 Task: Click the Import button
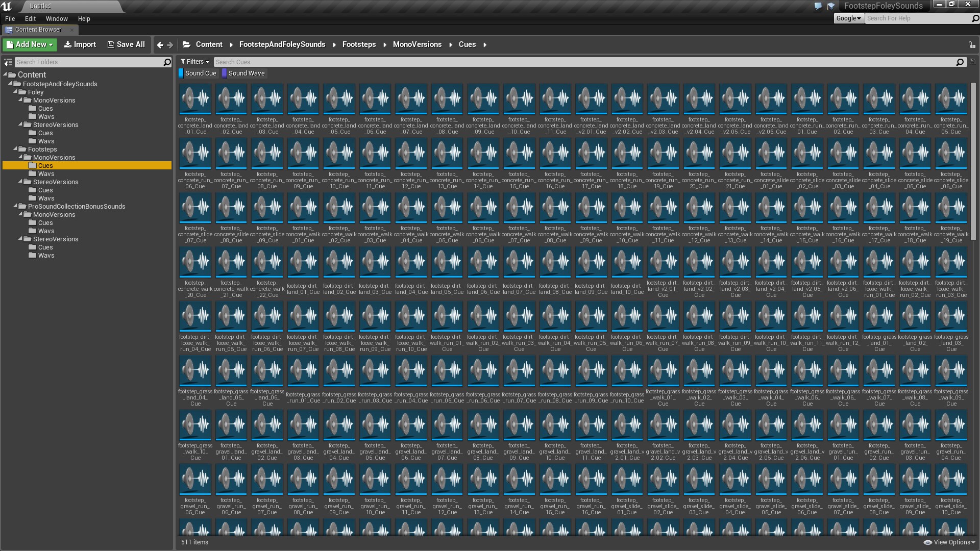point(80,44)
